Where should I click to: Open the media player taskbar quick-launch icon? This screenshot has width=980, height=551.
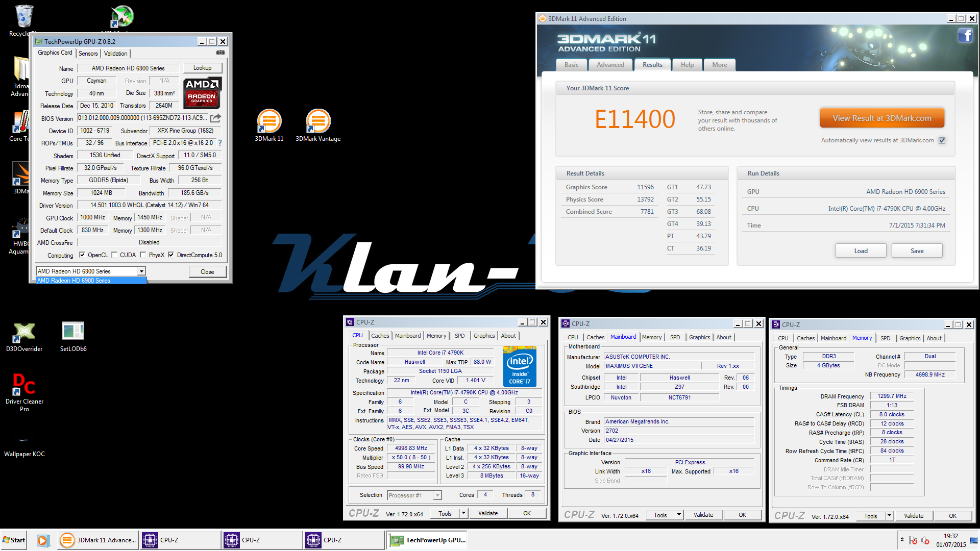click(43, 540)
